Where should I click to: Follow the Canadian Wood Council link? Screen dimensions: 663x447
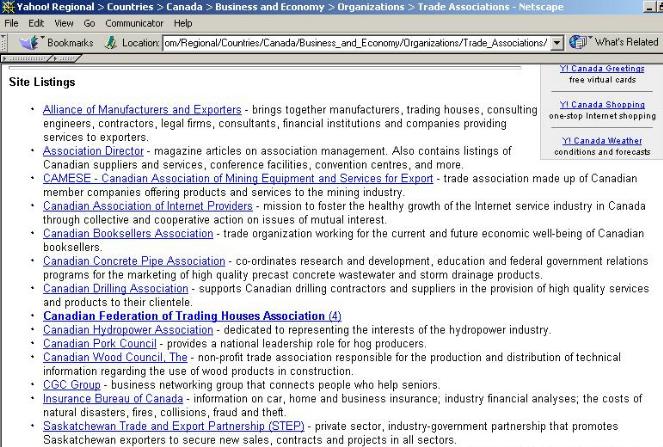115,357
